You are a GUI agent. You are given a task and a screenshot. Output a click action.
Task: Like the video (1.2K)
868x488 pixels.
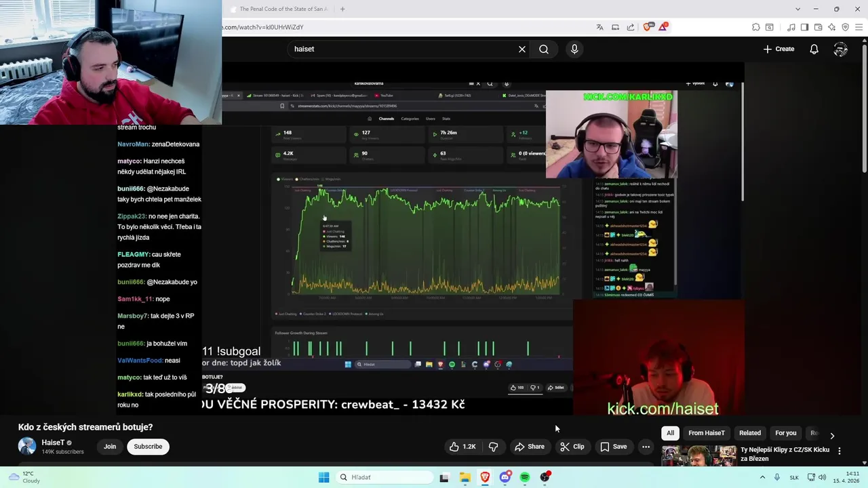462,447
